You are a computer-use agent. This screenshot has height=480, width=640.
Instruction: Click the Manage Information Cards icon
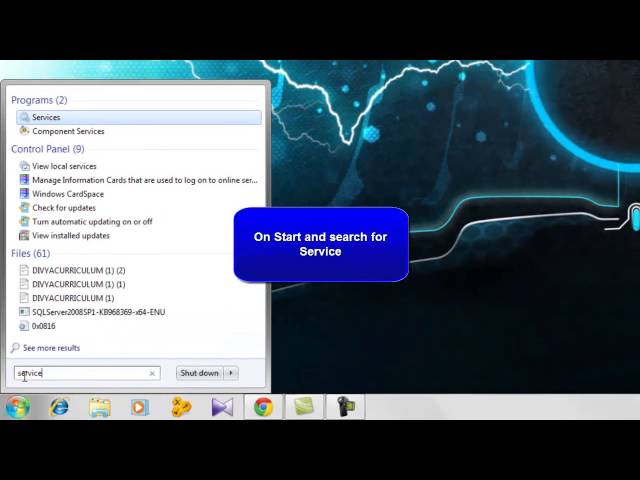tap(24, 180)
